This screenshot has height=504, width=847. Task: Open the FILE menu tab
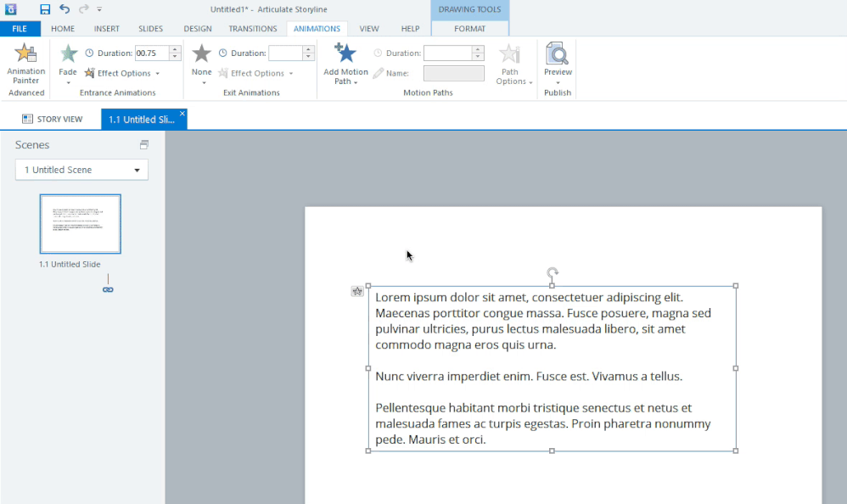click(x=20, y=29)
